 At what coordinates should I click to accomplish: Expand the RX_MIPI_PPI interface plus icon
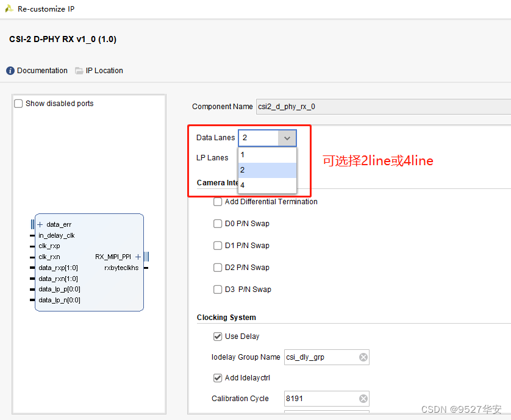pyautogui.click(x=138, y=257)
